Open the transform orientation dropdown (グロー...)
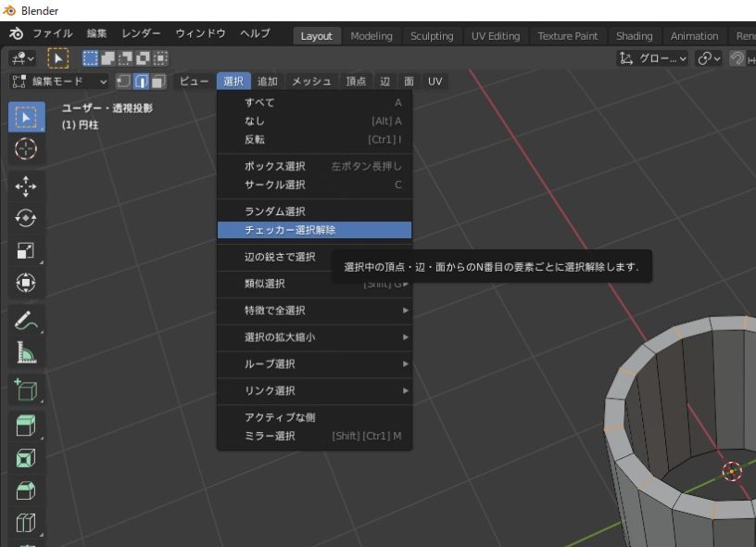 pos(653,58)
